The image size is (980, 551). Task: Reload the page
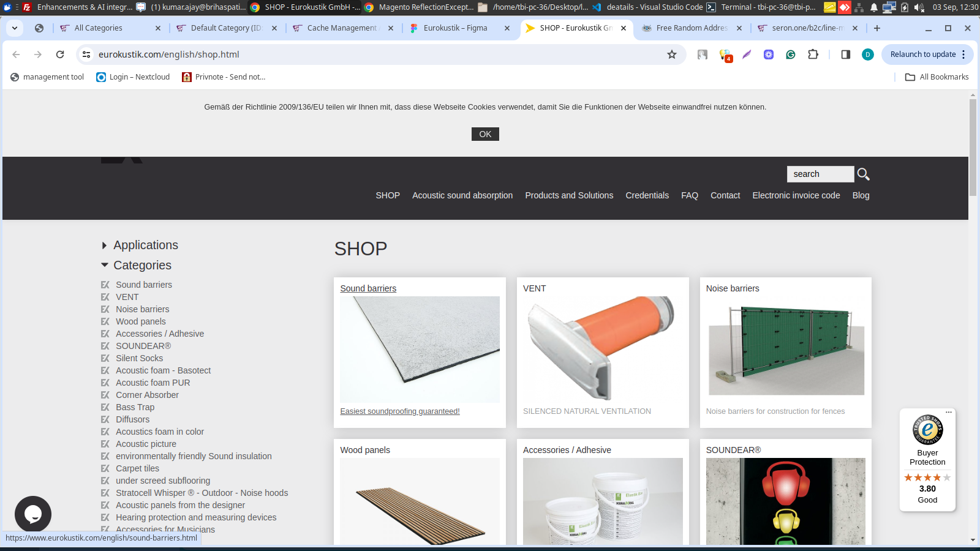pos(60,54)
